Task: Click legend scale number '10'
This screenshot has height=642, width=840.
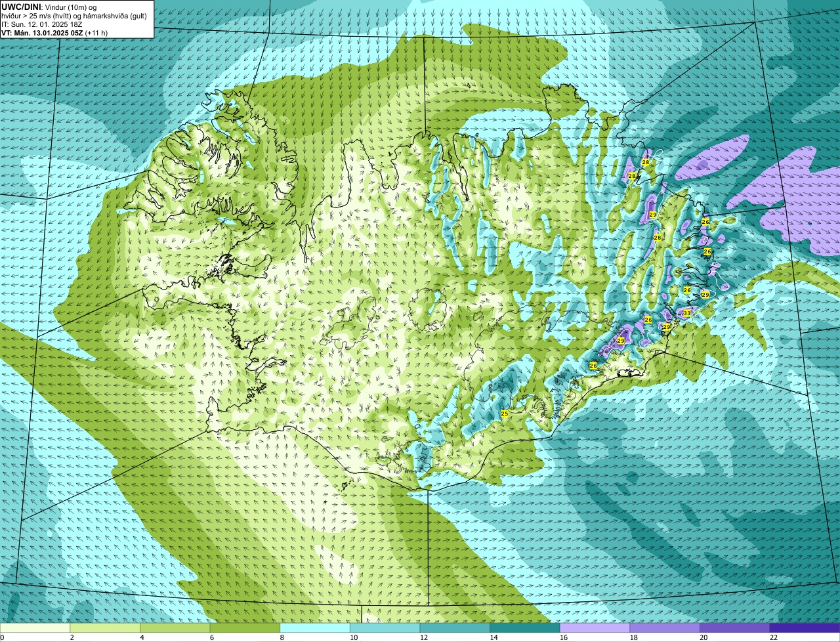Action: coord(354,637)
